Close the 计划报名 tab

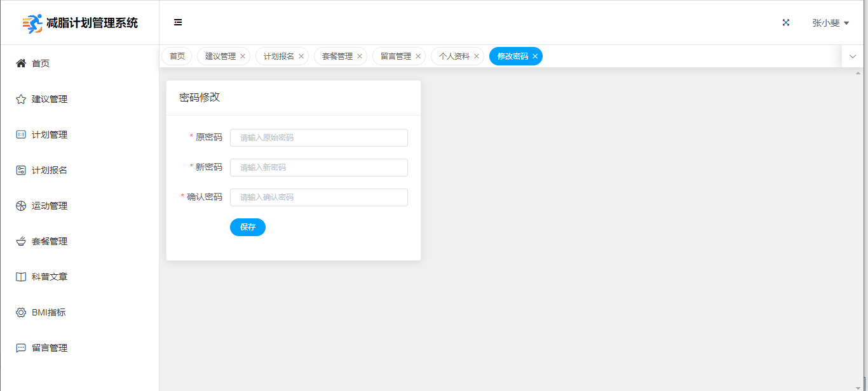(x=301, y=56)
